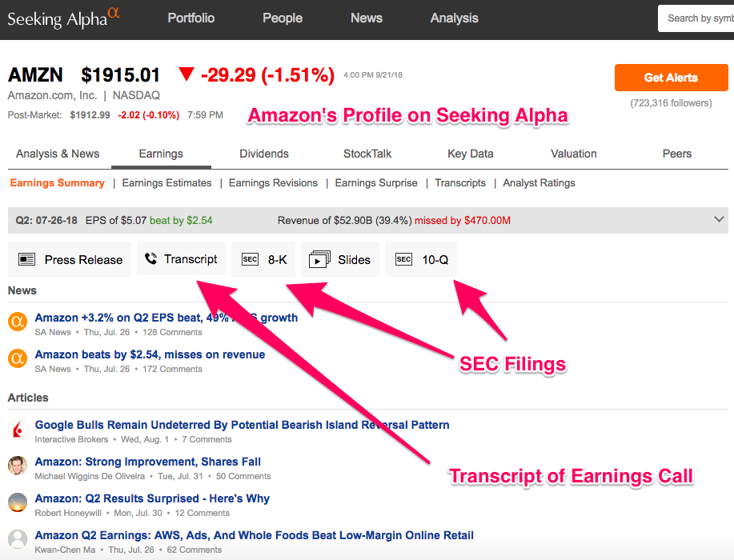
Task: Open the People menu
Action: pos(283,18)
